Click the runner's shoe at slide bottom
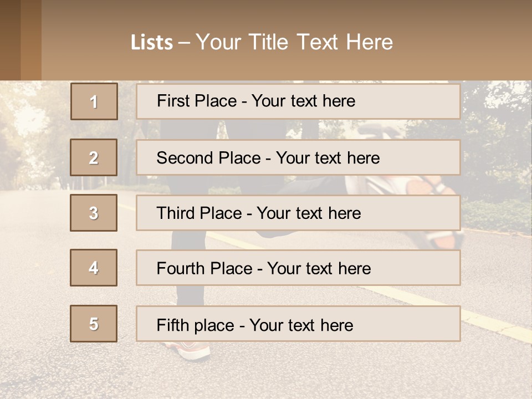The image size is (532, 399). click(x=188, y=350)
